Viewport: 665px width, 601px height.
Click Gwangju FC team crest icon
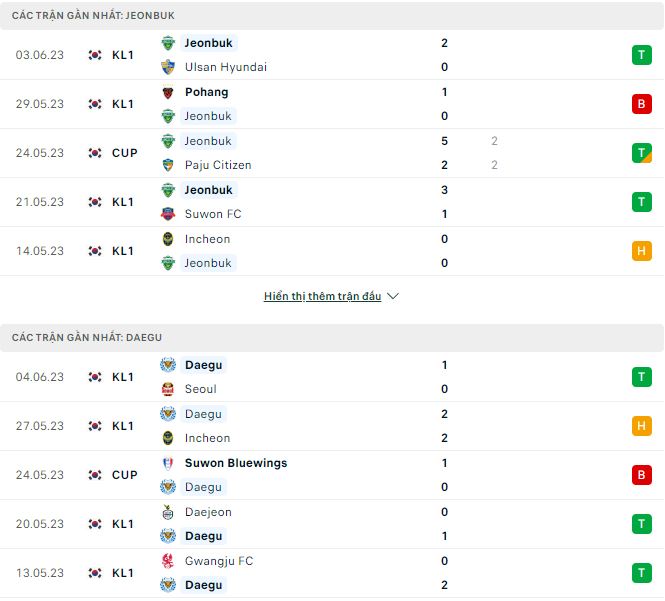(x=167, y=561)
